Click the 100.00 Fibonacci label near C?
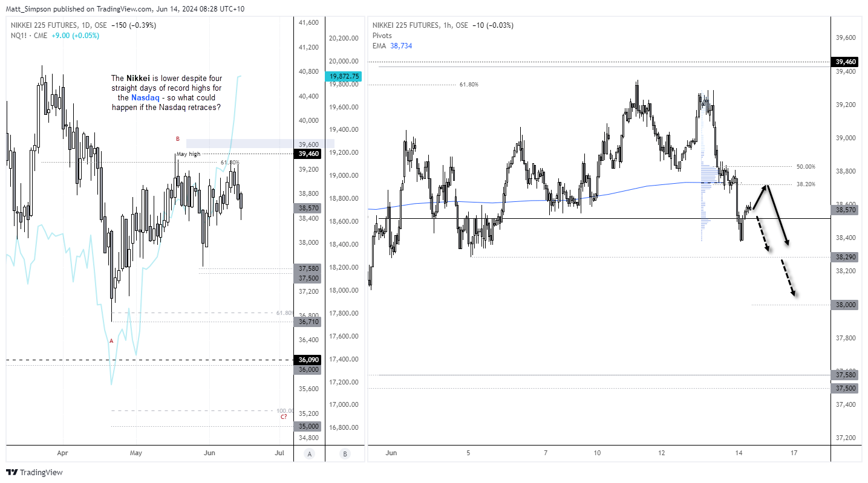Screen dimensions: 868x483 click(x=284, y=410)
